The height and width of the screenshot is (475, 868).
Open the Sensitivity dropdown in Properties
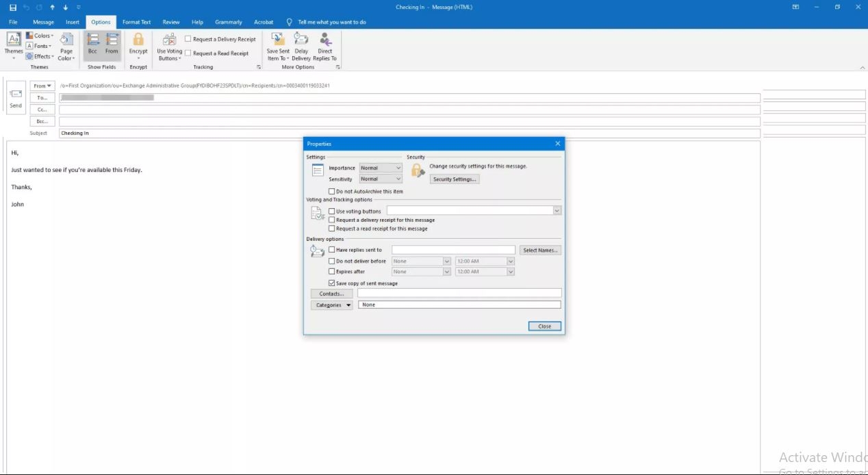(x=381, y=179)
